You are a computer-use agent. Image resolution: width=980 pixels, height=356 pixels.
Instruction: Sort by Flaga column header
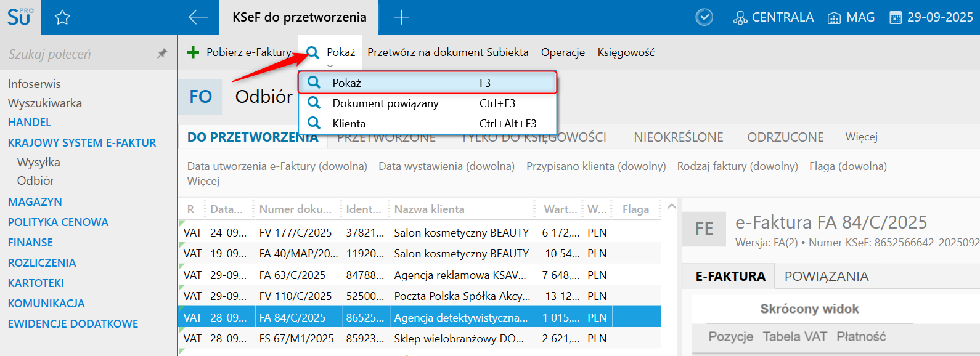(635, 209)
